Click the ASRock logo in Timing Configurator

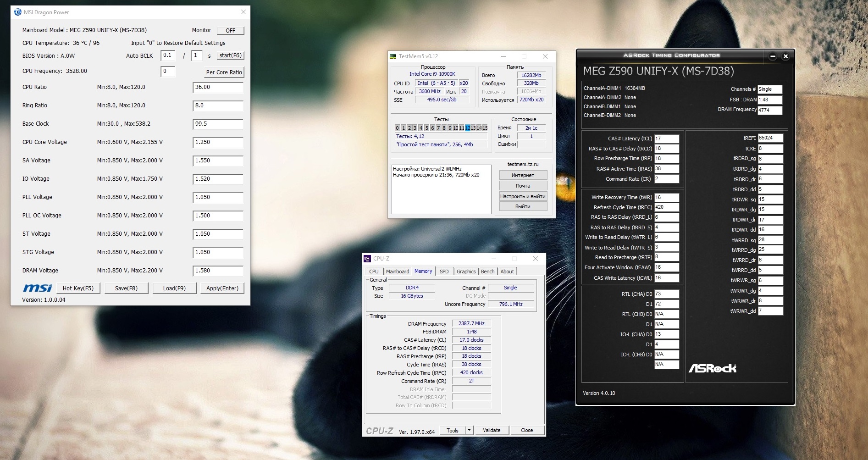712,368
